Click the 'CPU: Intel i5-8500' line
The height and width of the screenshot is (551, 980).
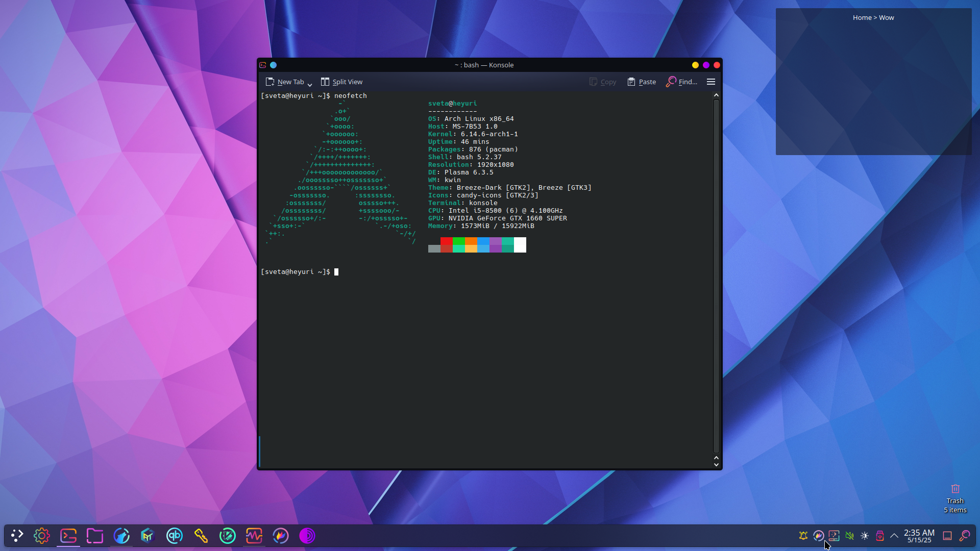(x=496, y=211)
